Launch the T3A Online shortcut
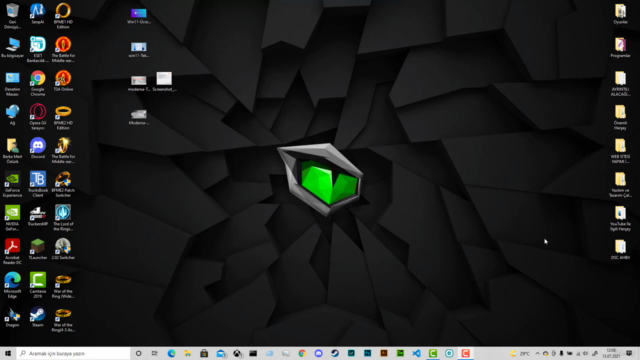Image resolution: width=640 pixels, height=360 pixels. pyautogui.click(x=63, y=81)
